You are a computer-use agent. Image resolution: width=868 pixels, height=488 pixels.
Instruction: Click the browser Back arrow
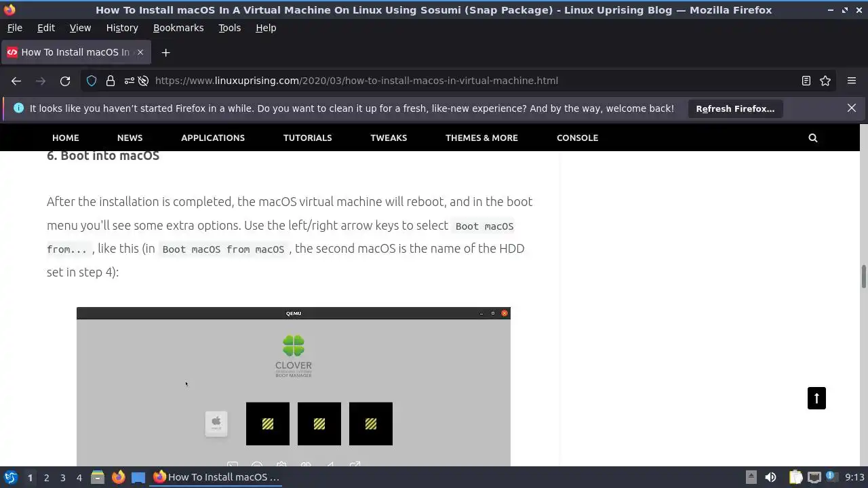(x=16, y=81)
